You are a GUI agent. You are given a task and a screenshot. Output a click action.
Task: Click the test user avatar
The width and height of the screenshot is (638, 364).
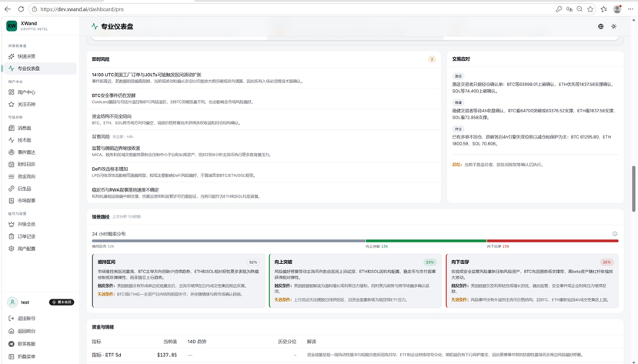(12, 302)
